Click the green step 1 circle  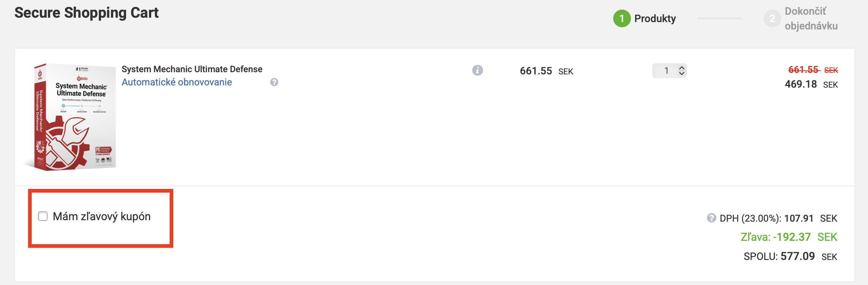pyautogui.click(x=622, y=18)
